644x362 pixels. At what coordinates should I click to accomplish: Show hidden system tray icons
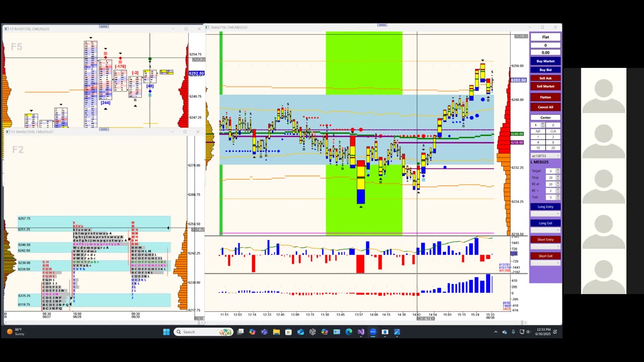coord(496,332)
